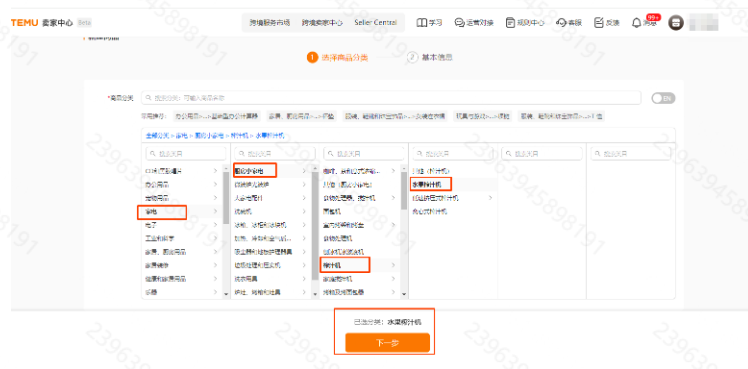Select 厨房小家电 in the second category column
Image resolution: width=748 pixels, height=369 pixels.
click(271, 170)
